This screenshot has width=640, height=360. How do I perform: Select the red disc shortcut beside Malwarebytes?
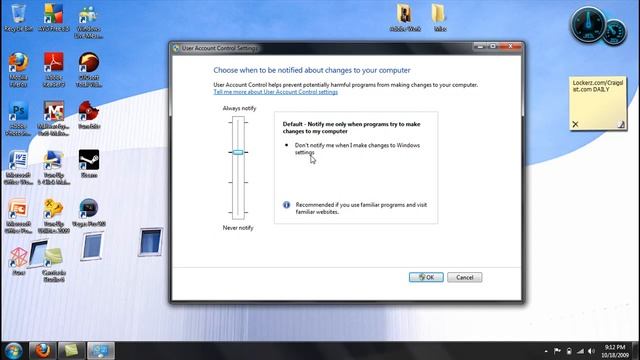(89, 115)
